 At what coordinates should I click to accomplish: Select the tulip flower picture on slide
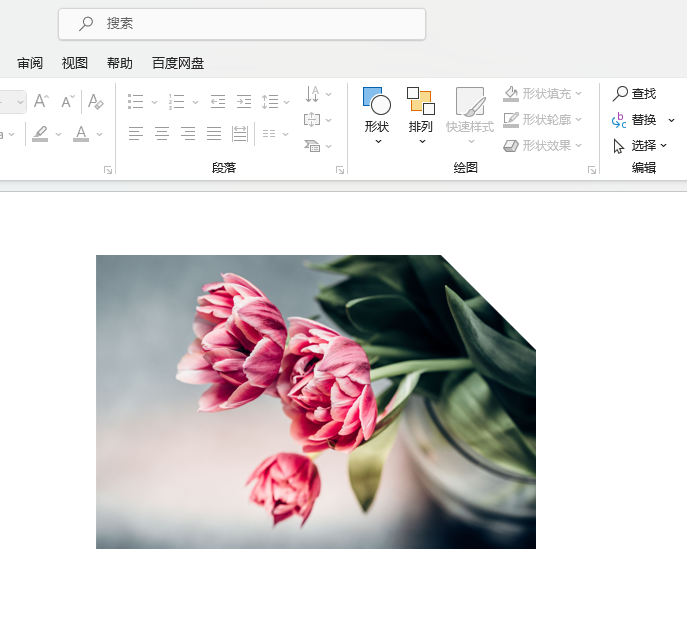tap(316, 402)
